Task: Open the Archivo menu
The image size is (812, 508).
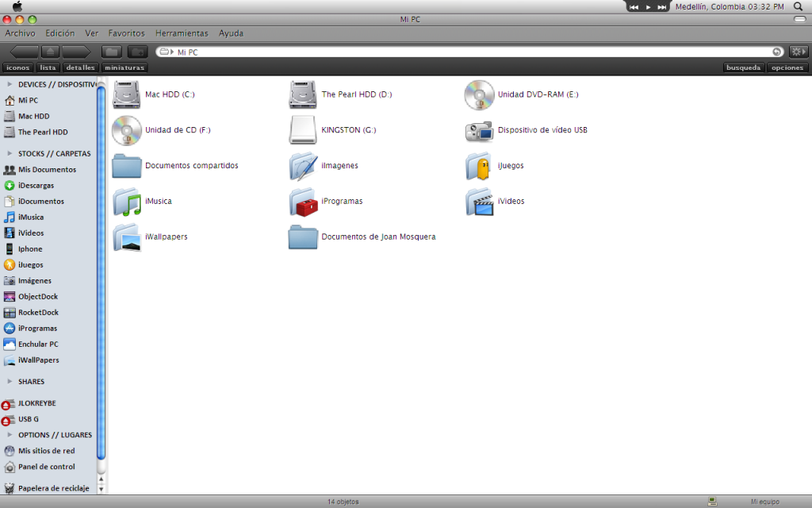Action: [x=20, y=33]
